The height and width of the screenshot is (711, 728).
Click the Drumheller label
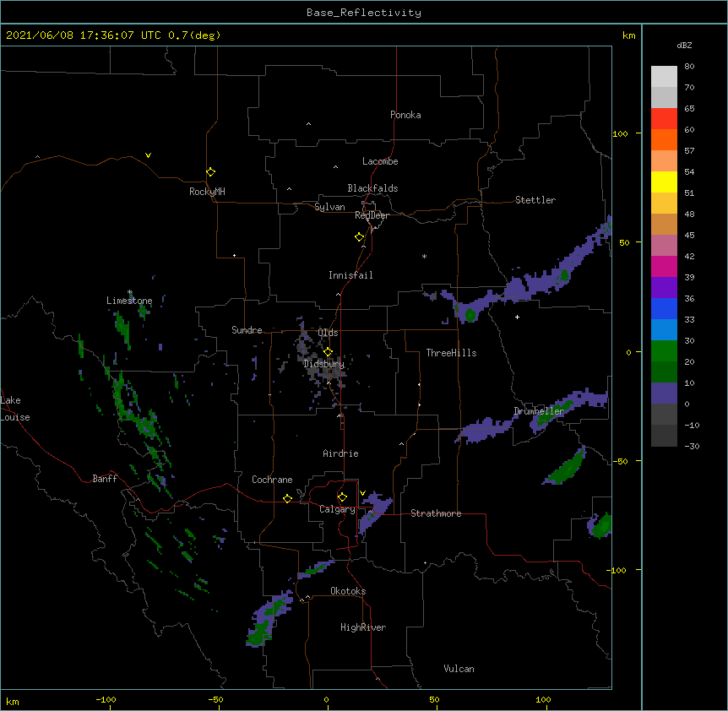coord(539,411)
